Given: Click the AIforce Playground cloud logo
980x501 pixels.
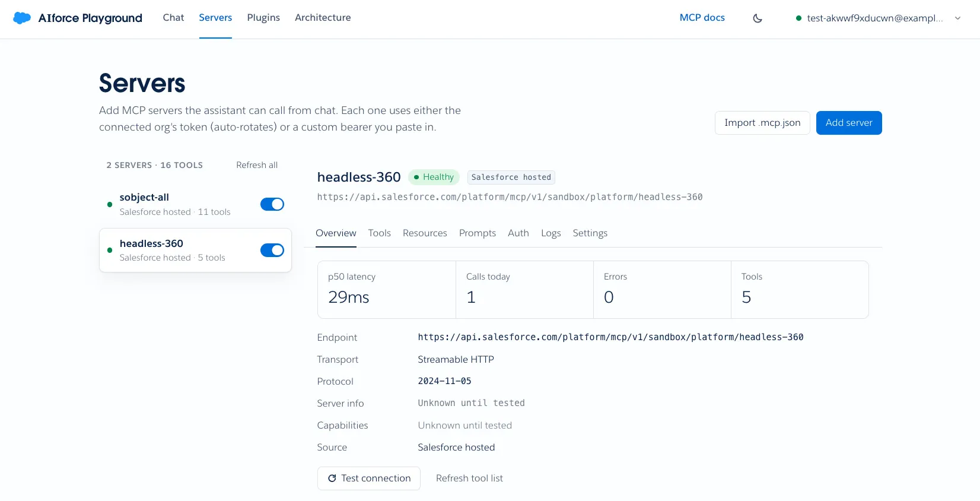Looking at the screenshot, I should click(22, 18).
